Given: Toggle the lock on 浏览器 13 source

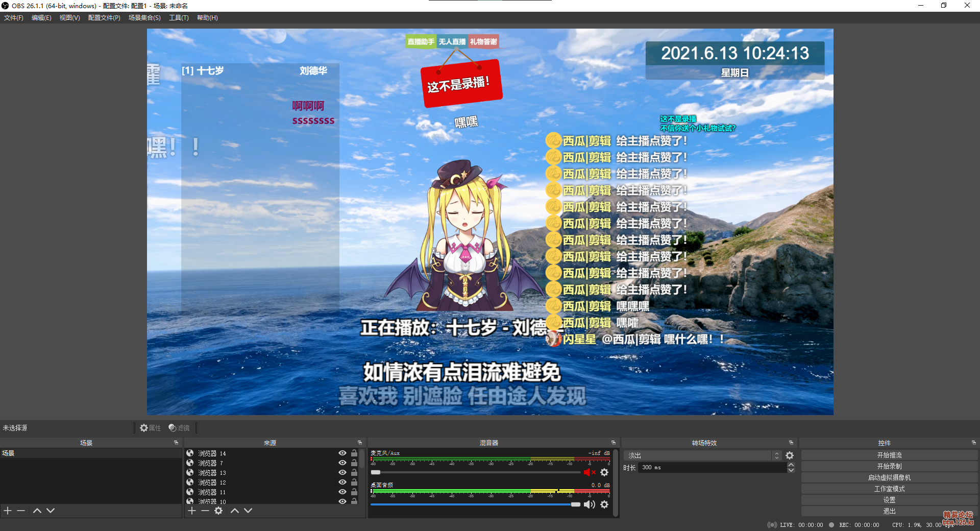Looking at the screenshot, I should pyautogui.click(x=354, y=472).
